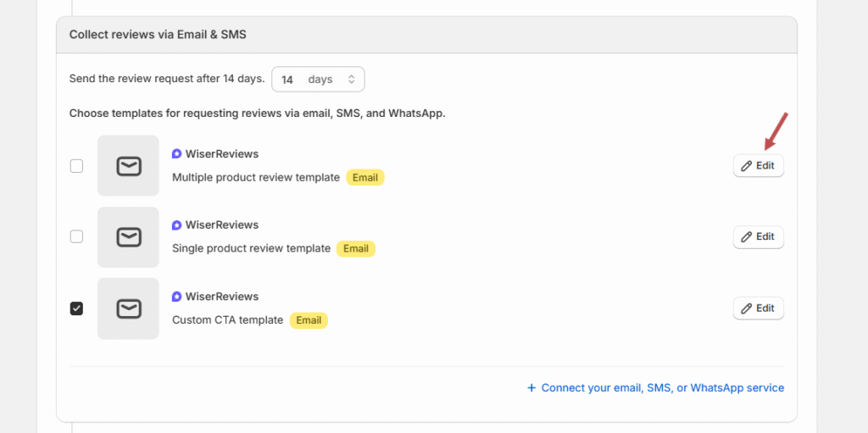Click the 14 value in the delay field
Viewport: 868px width, 433px height.
coord(287,80)
